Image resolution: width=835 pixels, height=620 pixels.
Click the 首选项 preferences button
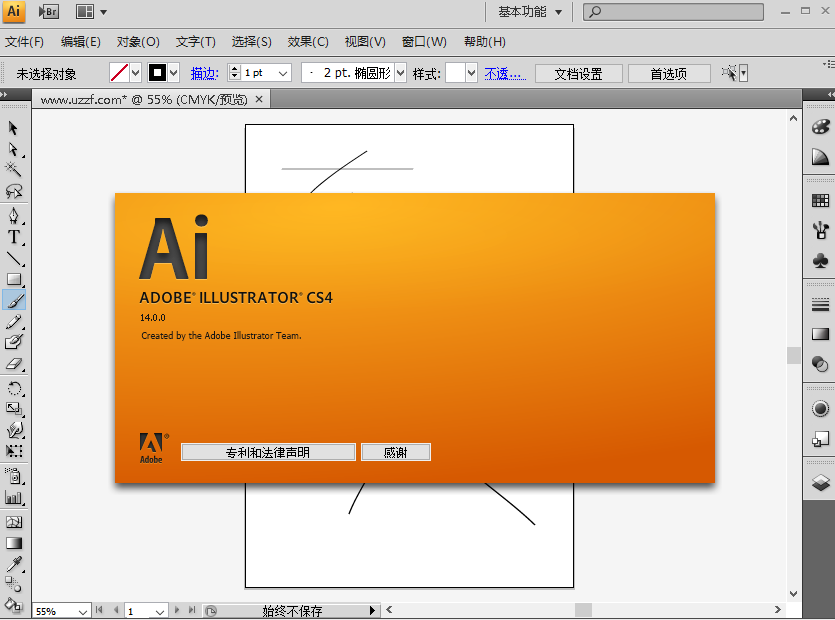point(669,74)
